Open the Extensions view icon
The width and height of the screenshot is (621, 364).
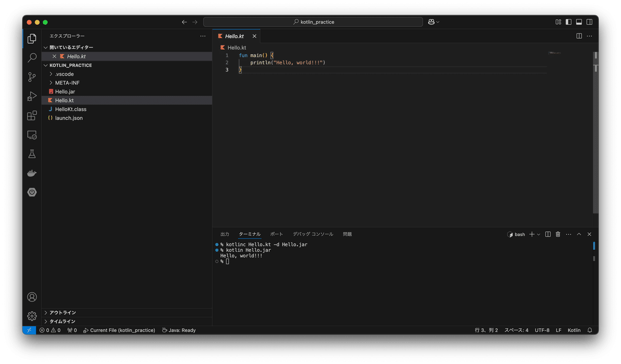point(32,115)
